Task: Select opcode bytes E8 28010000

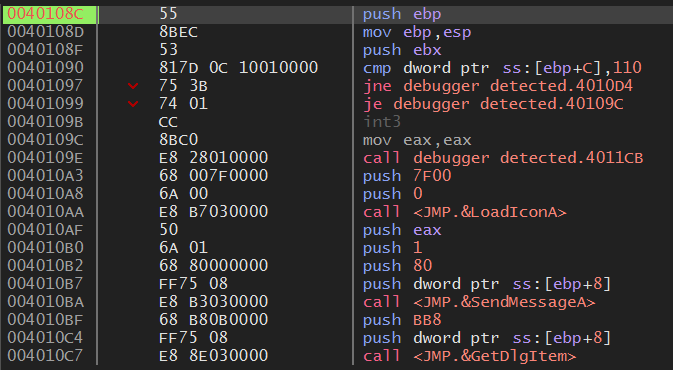Action: (x=213, y=158)
